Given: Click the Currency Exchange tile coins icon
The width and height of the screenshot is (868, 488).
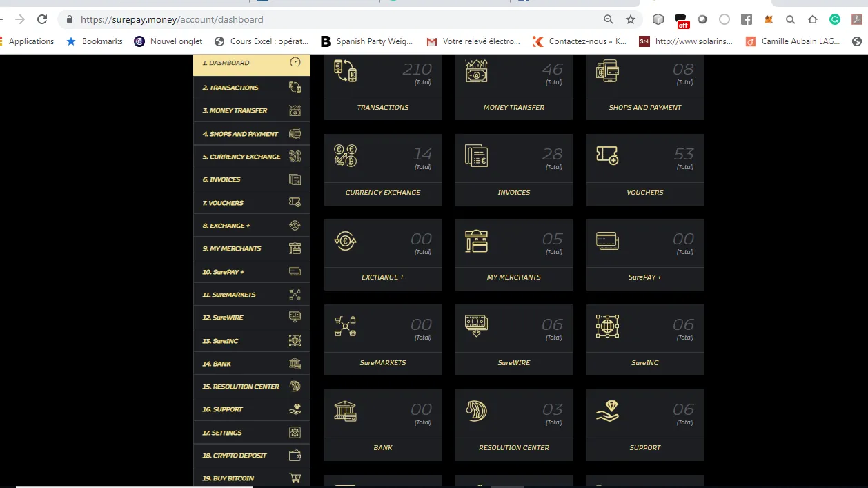Looking at the screenshot, I should 346,155.
